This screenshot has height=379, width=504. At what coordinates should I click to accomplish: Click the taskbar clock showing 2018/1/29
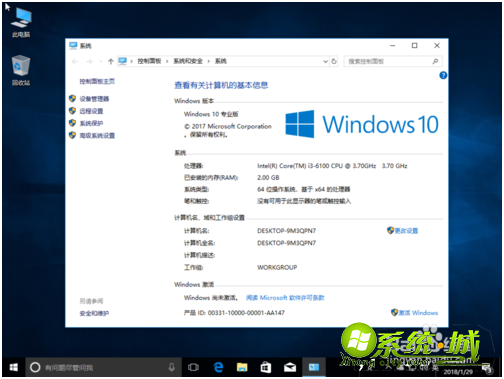(x=458, y=371)
